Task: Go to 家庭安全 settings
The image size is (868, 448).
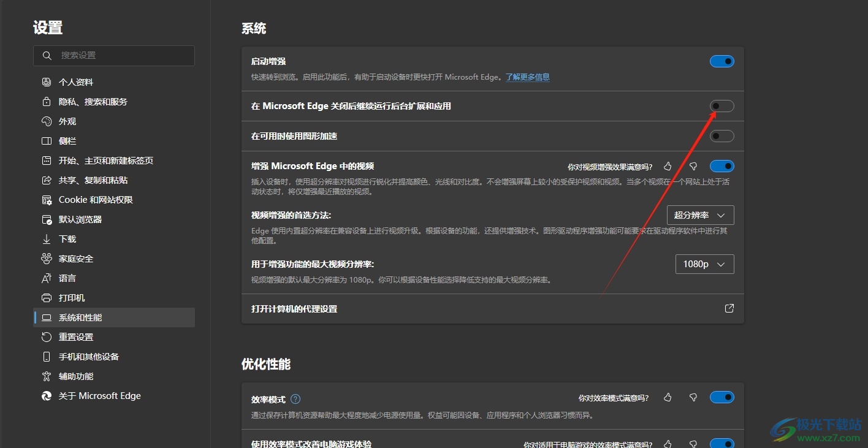Action: point(114,259)
